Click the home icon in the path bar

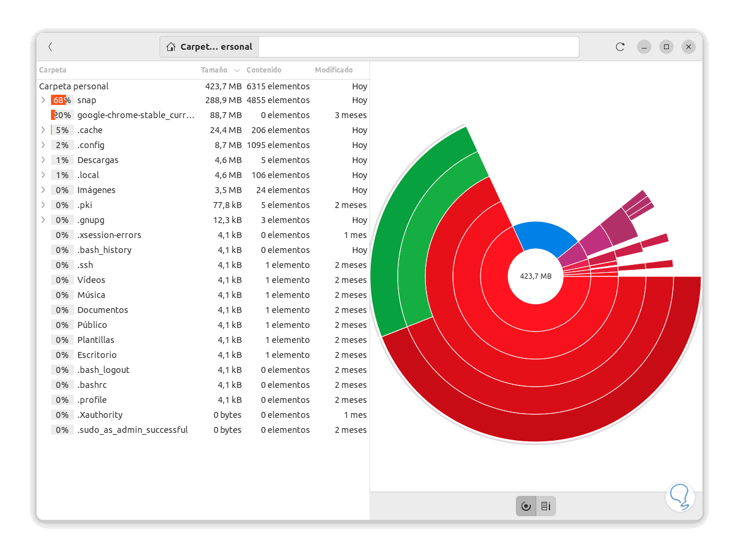(171, 47)
